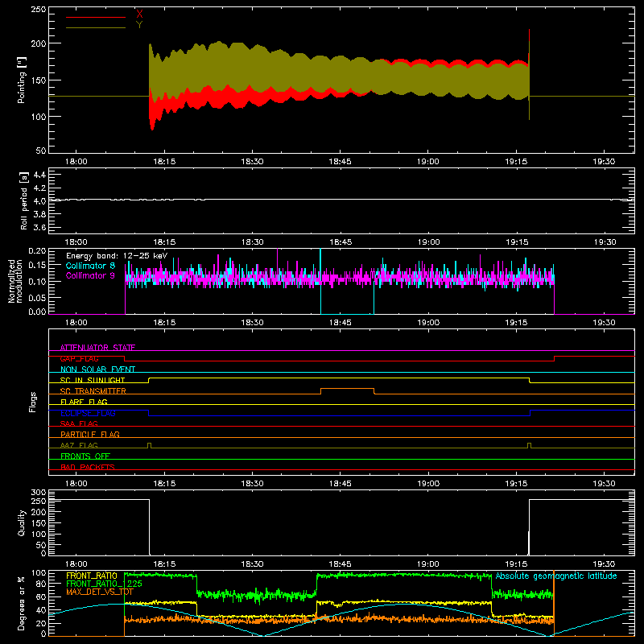Click the 300 tick on Quality axis

[39, 493]
